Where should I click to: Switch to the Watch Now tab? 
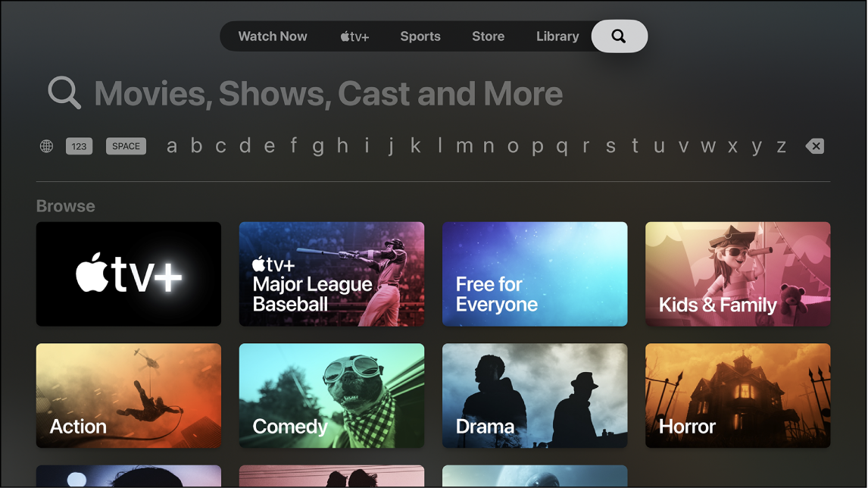tap(273, 36)
